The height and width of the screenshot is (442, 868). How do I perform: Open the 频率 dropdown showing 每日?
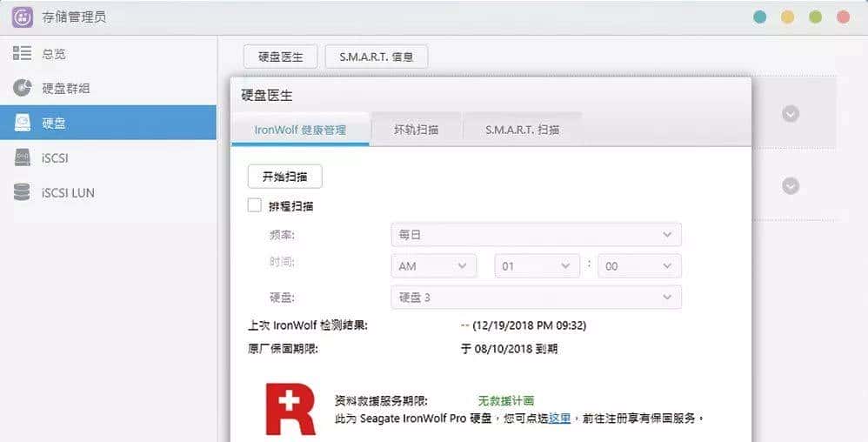[536, 235]
